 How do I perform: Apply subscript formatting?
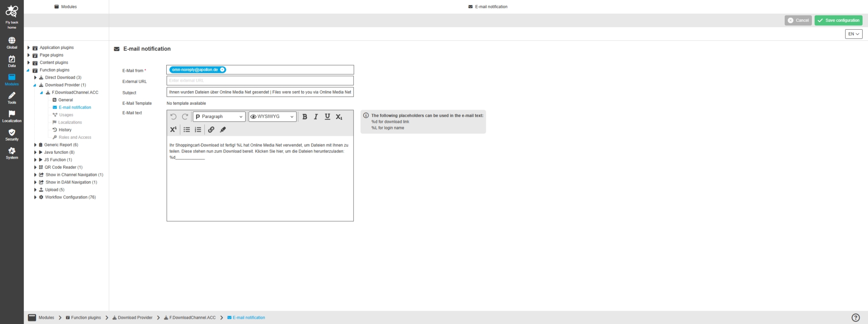click(339, 117)
